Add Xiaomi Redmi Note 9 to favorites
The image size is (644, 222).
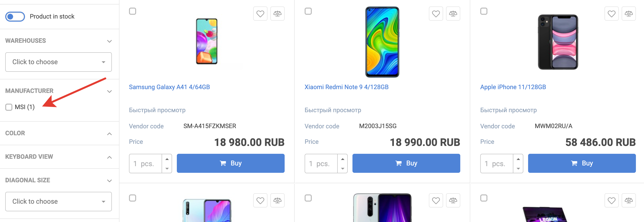point(436,14)
